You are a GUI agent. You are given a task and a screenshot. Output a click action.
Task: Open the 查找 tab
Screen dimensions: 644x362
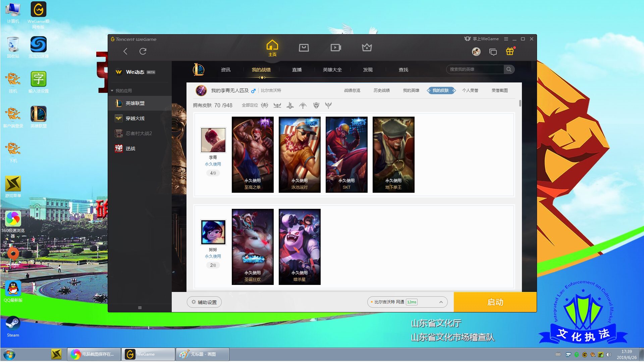(404, 70)
